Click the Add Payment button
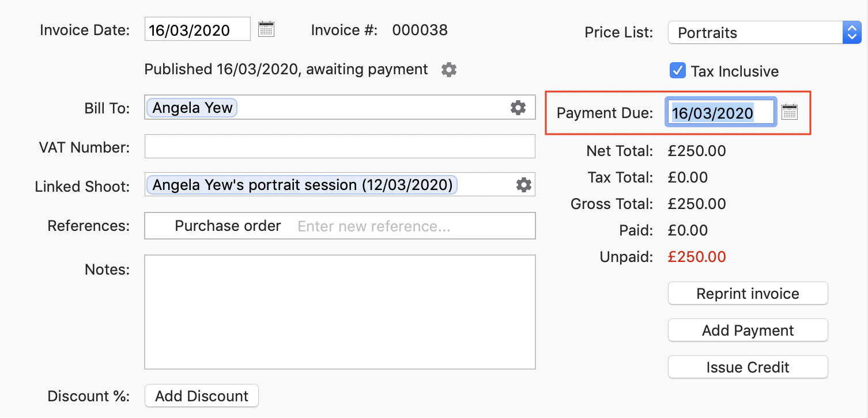The image size is (868, 418). [x=748, y=330]
